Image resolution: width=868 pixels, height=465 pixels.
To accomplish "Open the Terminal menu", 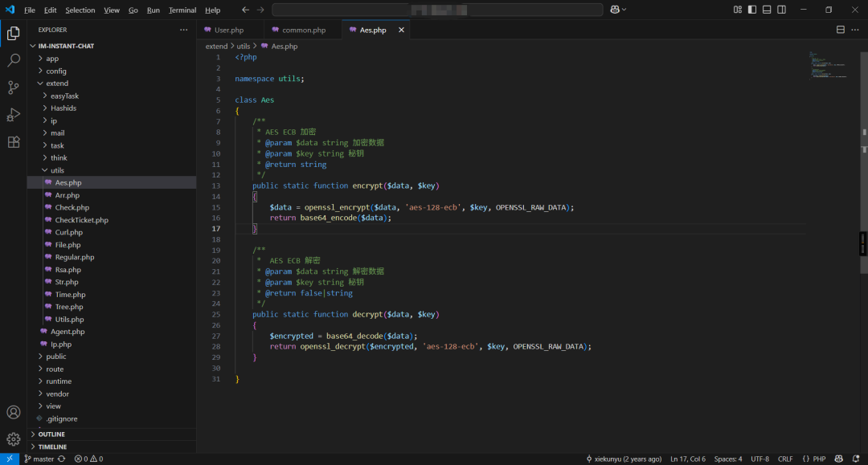I will pos(182,10).
